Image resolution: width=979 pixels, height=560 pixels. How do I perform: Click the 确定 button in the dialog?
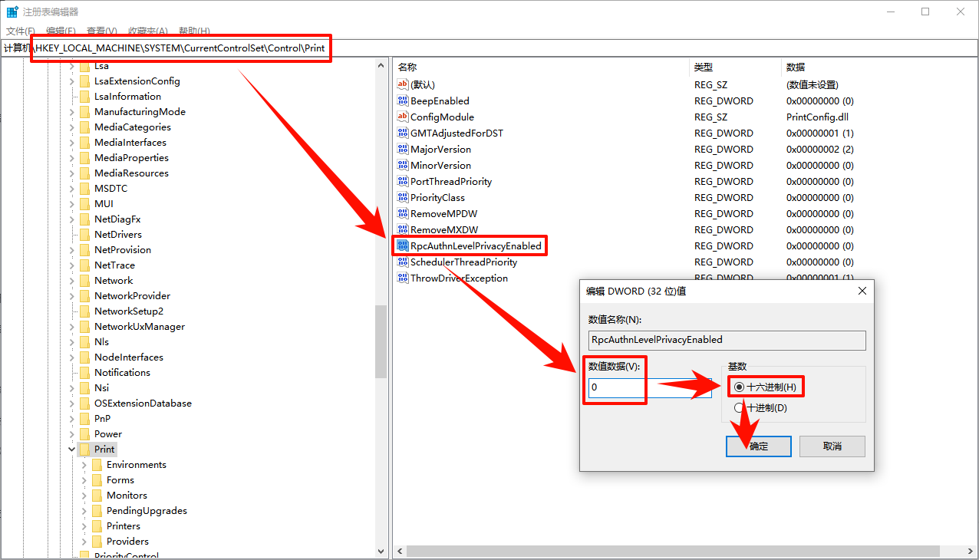pos(758,446)
